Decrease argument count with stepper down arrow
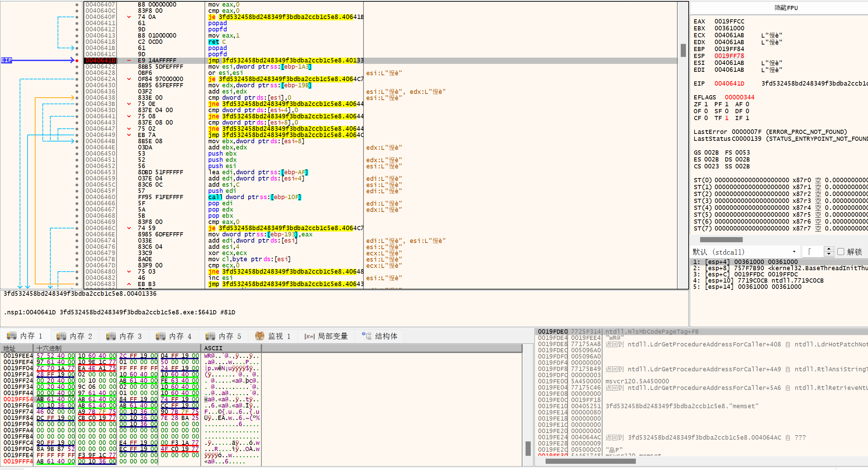868x470 pixels. (829, 254)
